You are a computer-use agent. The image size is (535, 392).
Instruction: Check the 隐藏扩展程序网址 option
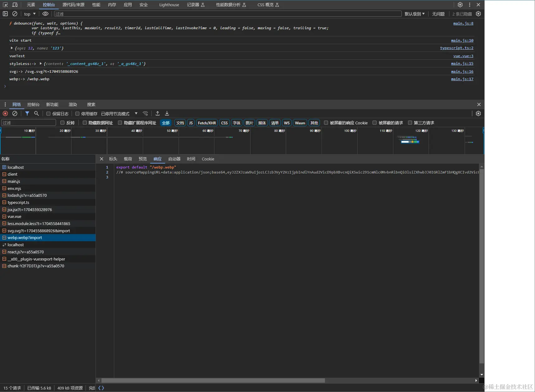(x=120, y=123)
